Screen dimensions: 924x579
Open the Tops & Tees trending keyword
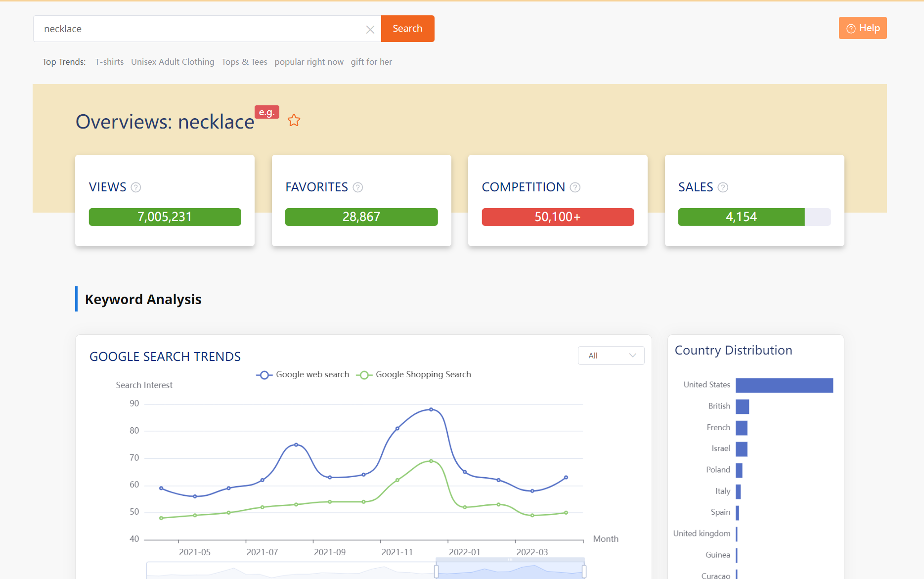(x=244, y=61)
